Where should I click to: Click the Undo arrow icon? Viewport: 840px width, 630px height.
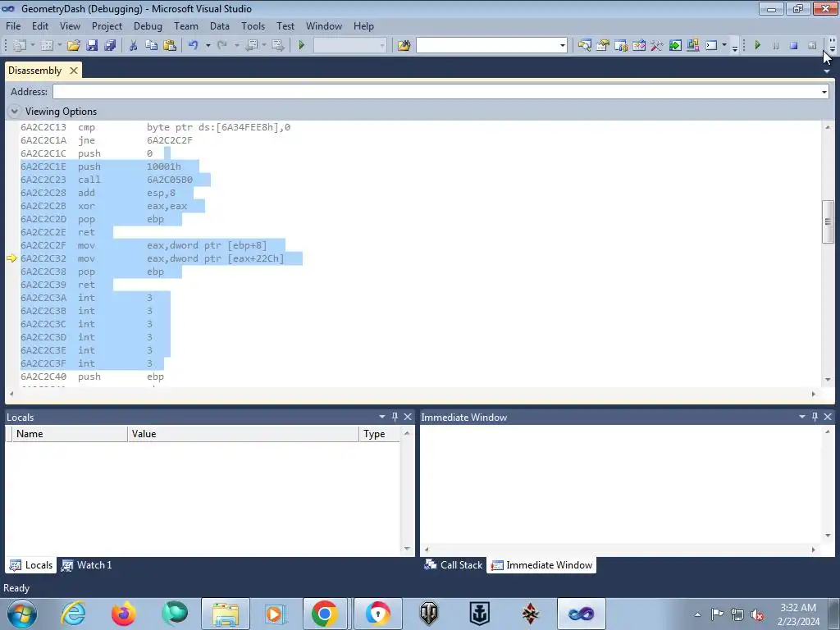click(194, 46)
